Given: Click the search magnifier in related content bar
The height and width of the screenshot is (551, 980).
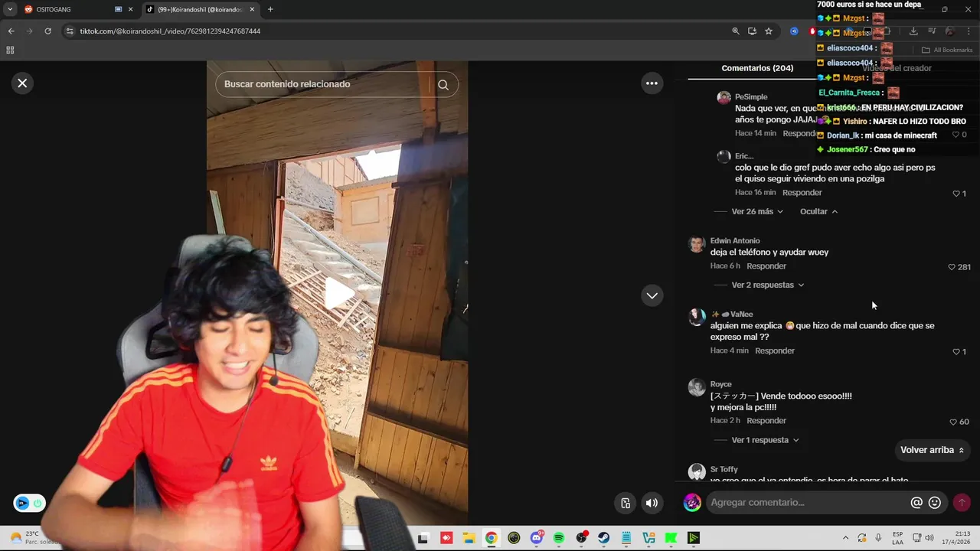Looking at the screenshot, I should [443, 85].
